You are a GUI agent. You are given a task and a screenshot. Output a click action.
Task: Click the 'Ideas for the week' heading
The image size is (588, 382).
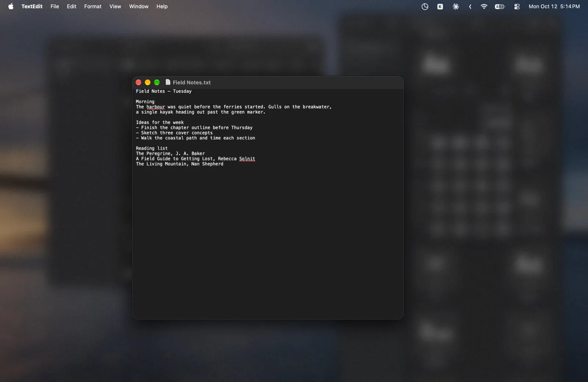coord(160,122)
